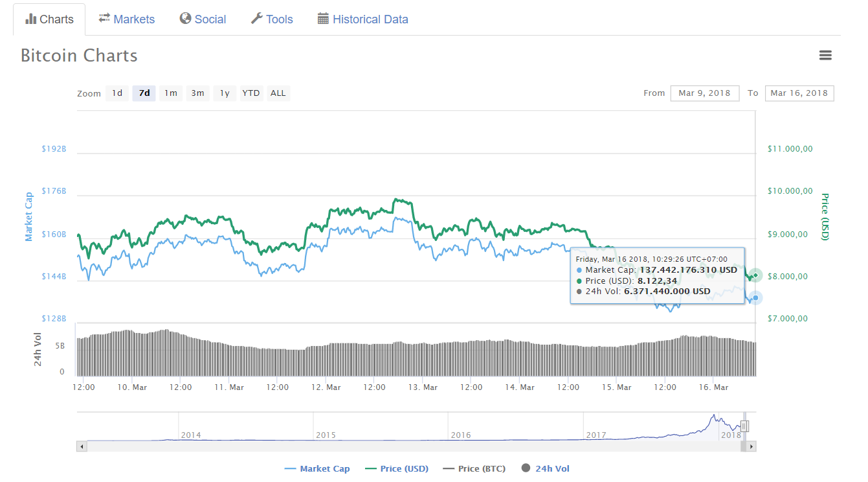The height and width of the screenshot is (482, 868).
Task: Click the navigator right scroll arrow
Action: point(751,446)
